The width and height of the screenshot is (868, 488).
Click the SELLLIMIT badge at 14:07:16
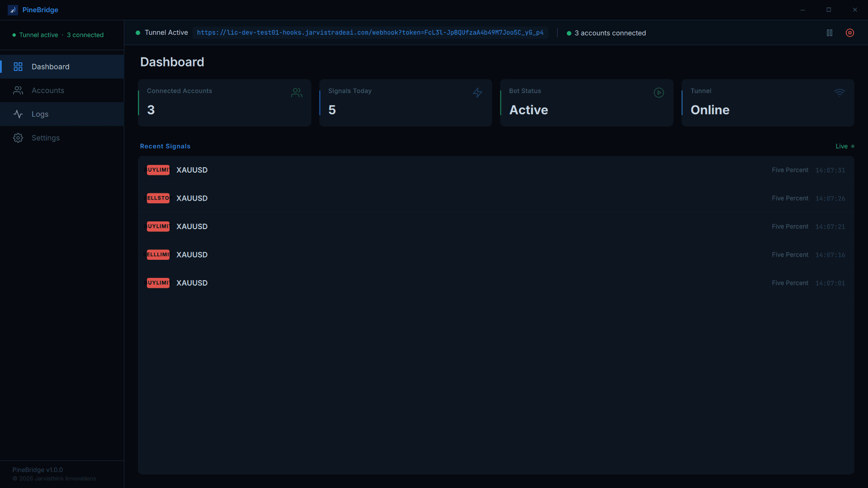click(158, 255)
